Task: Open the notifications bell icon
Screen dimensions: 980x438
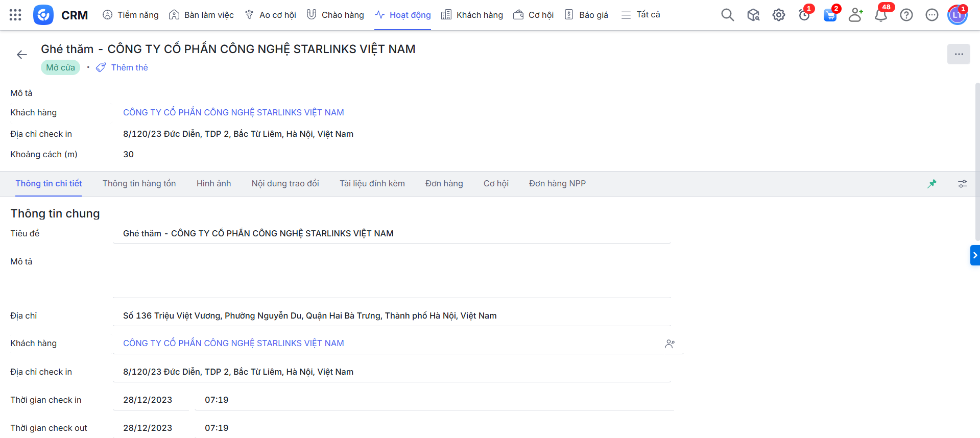Action: pos(880,15)
